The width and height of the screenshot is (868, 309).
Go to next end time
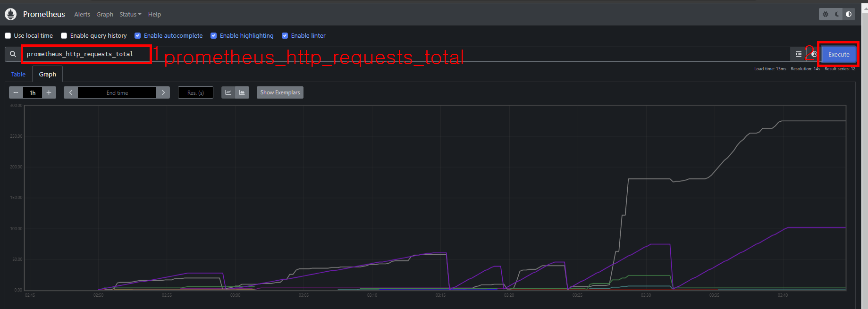163,92
